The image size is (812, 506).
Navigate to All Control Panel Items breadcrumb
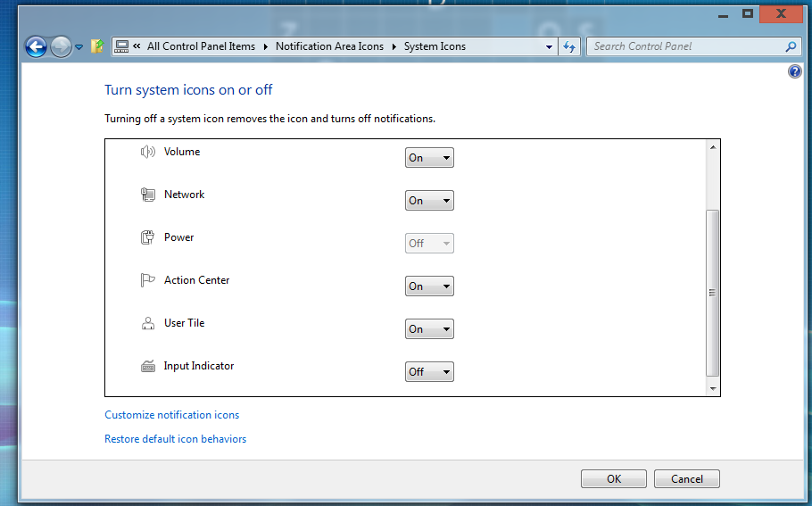tap(201, 46)
